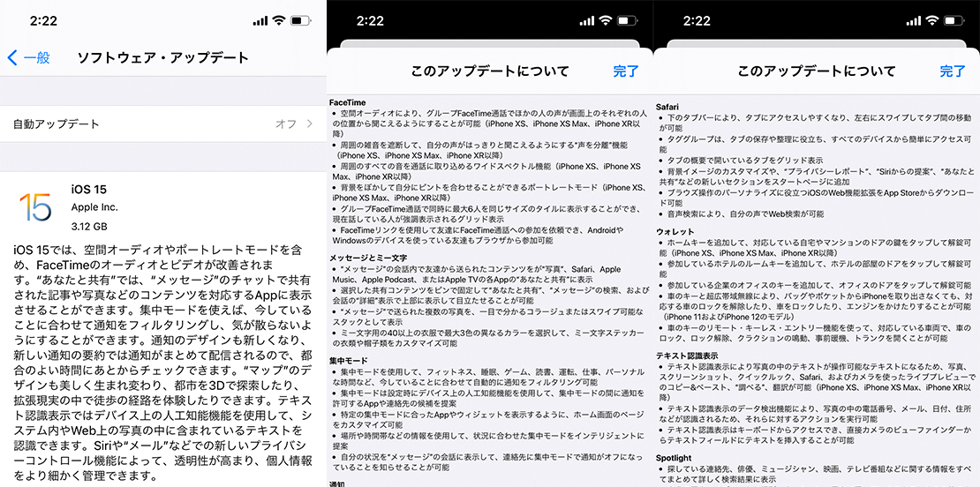Tap the FaceTime section heading
This screenshot has height=487, width=980.
348,102
